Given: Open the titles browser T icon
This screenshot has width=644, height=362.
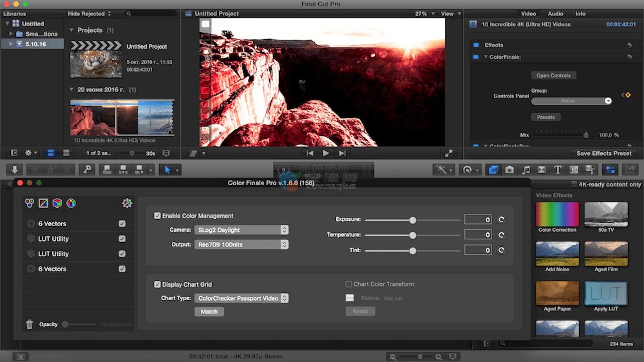Looking at the screenshot, I should 557,170.
